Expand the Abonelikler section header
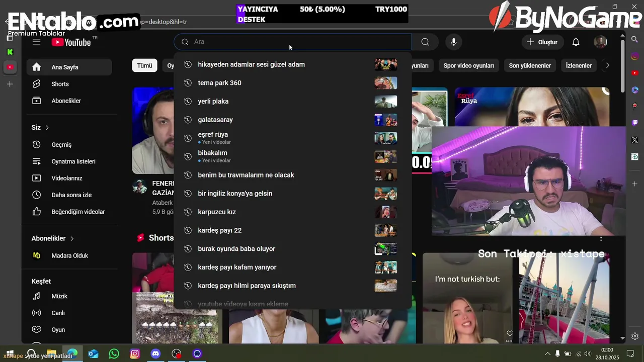The height and width of the screenshot is (362, 644). pos(52,238)
